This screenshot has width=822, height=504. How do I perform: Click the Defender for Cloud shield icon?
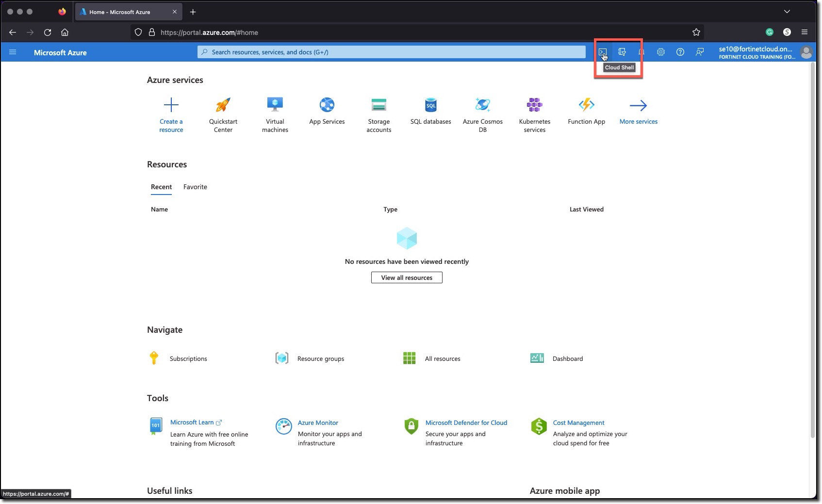[411, 426]
